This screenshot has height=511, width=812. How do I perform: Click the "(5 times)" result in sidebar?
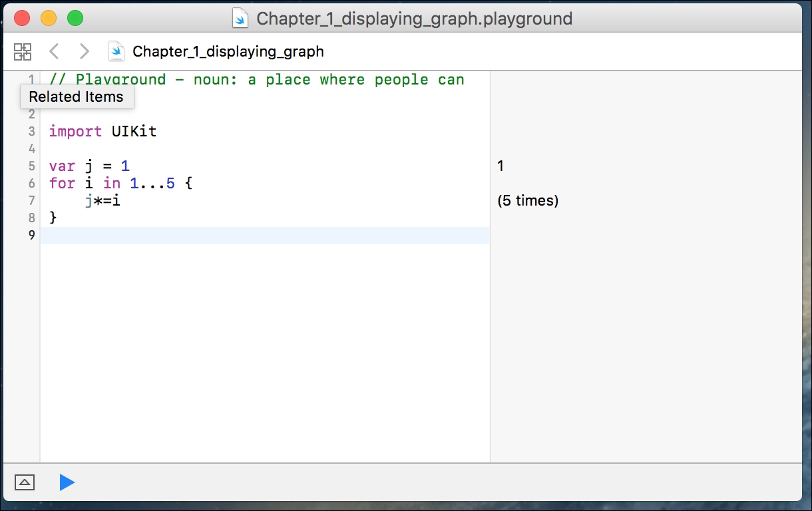(528, 200)
